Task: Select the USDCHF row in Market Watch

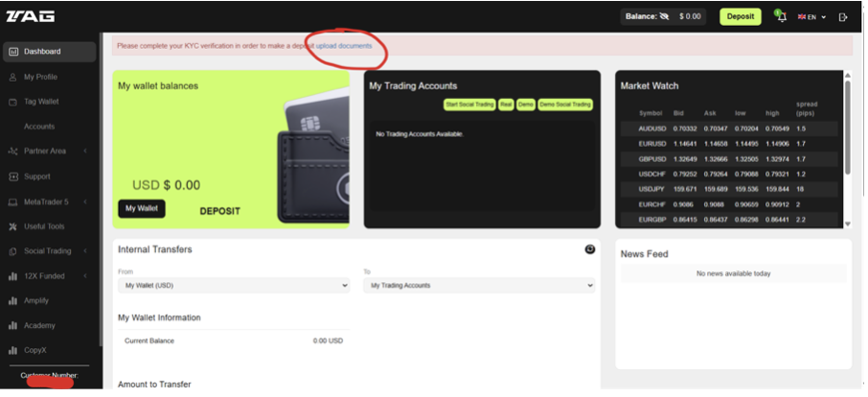Action: [x=729, y=175]
